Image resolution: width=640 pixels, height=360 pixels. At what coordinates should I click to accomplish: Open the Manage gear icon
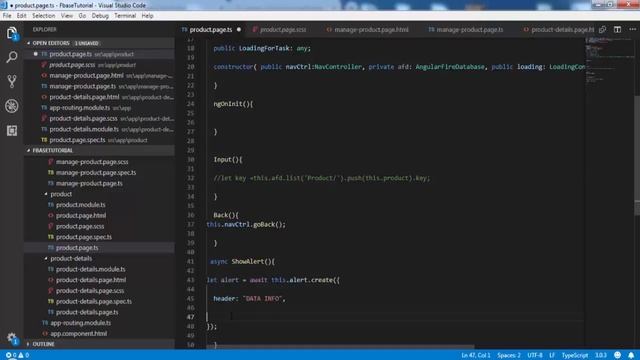(12, 338)
